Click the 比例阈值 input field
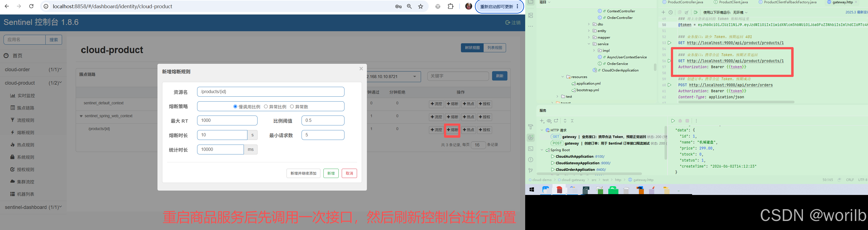 pos(323,120)
